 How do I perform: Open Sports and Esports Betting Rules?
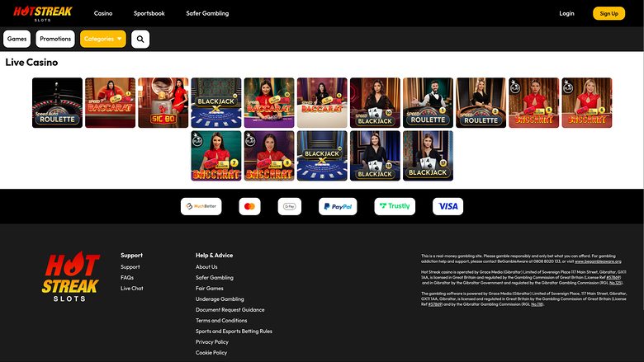234,331
